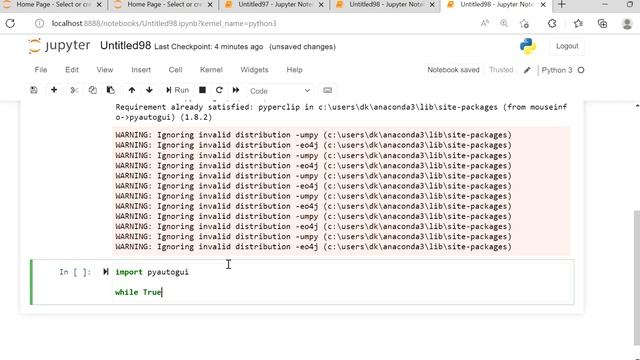Viewport: 640px width, 360px height.
Task: Click the Last Checkpoint 4 minutes ago text
Action: [x=209, y=47]
